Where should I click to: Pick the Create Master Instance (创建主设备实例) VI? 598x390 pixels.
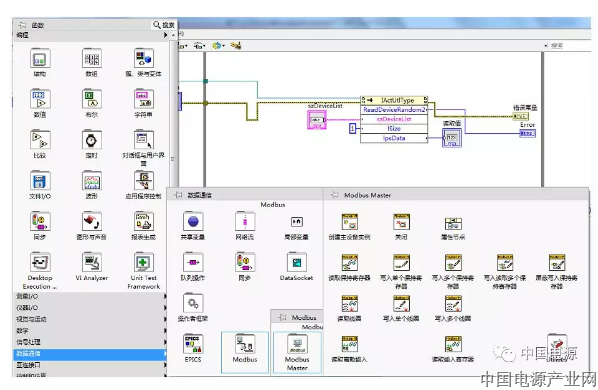pos(349,222)
